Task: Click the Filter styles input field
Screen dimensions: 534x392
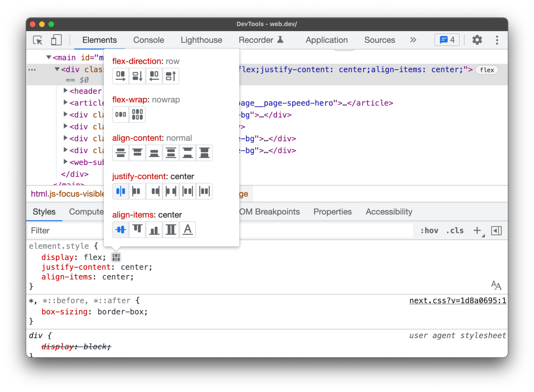Action: [67, 230]
